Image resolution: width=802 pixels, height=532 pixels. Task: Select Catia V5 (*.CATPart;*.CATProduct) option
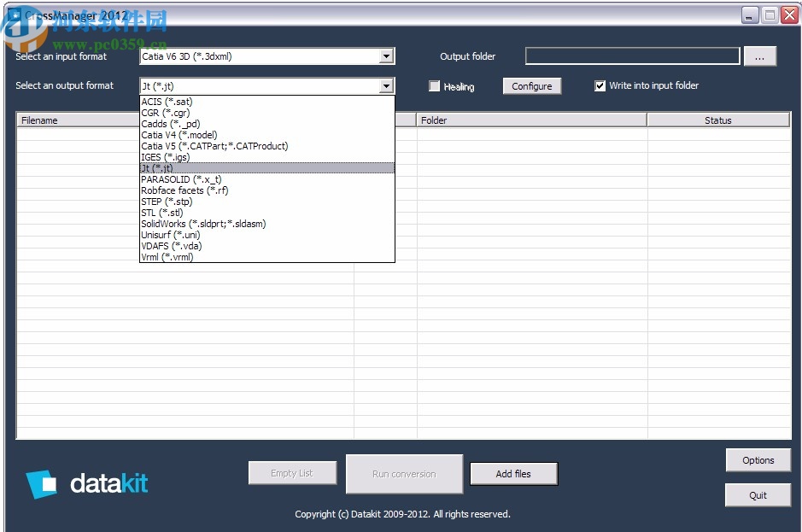pyautogui.click(x=214, y=146)
